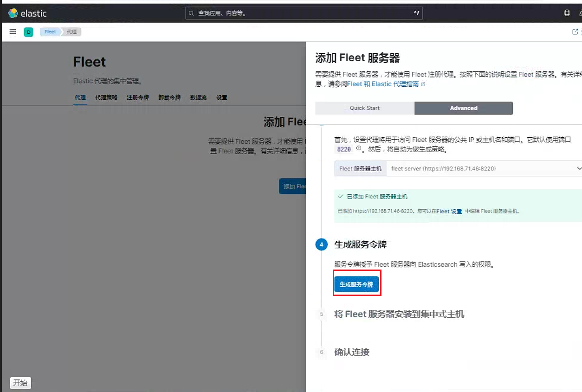Switch to the Quick Start tab

click(x=365, y=108)
